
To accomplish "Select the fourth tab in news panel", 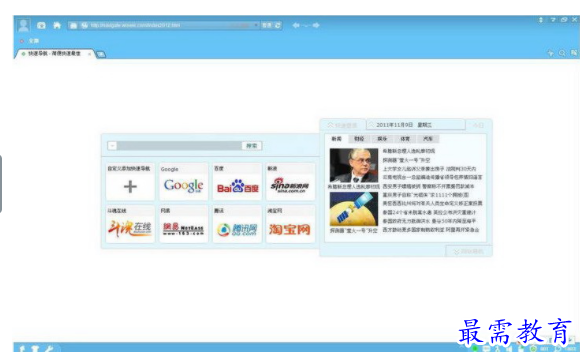I will pos(405,139).
